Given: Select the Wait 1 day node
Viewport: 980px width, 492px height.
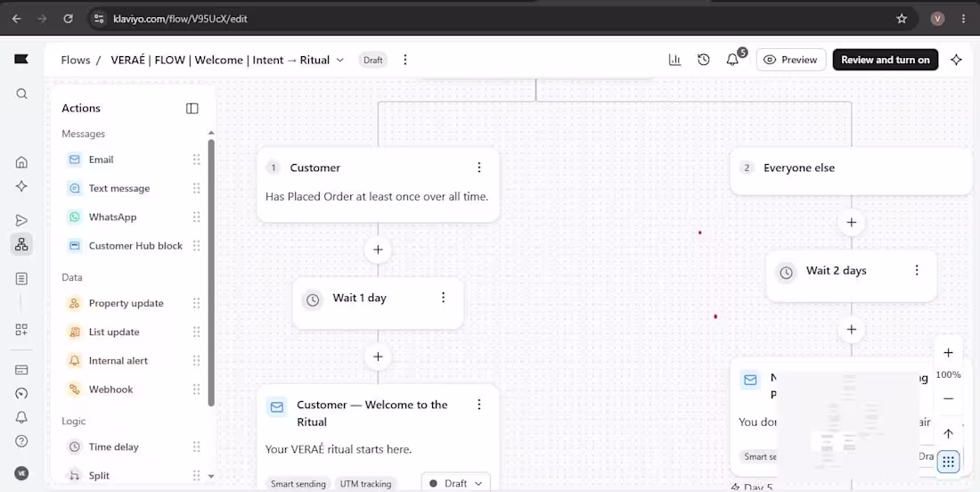Looking at the screenshot, I should (x=378, y=303).
